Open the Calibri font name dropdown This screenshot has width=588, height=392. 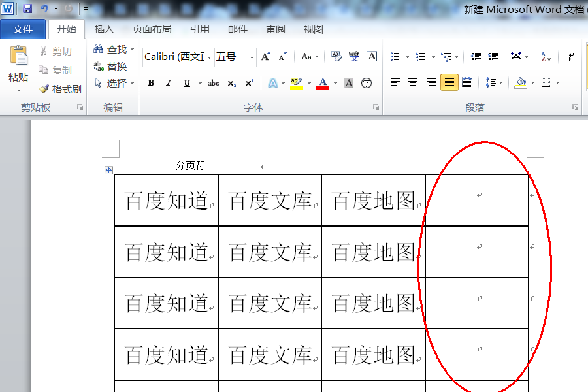209,57
